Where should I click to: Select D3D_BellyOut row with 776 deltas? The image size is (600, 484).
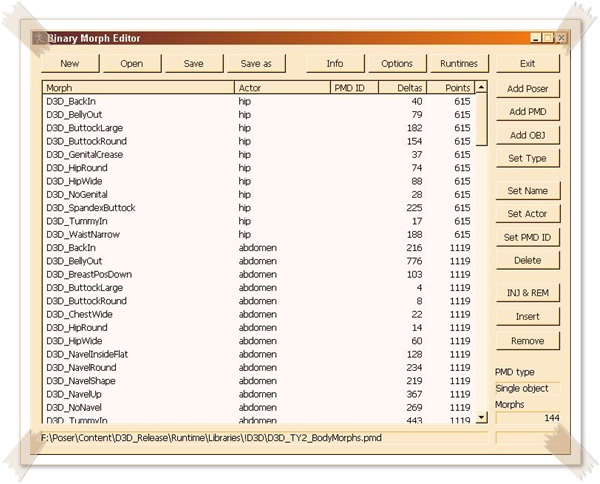259,261
